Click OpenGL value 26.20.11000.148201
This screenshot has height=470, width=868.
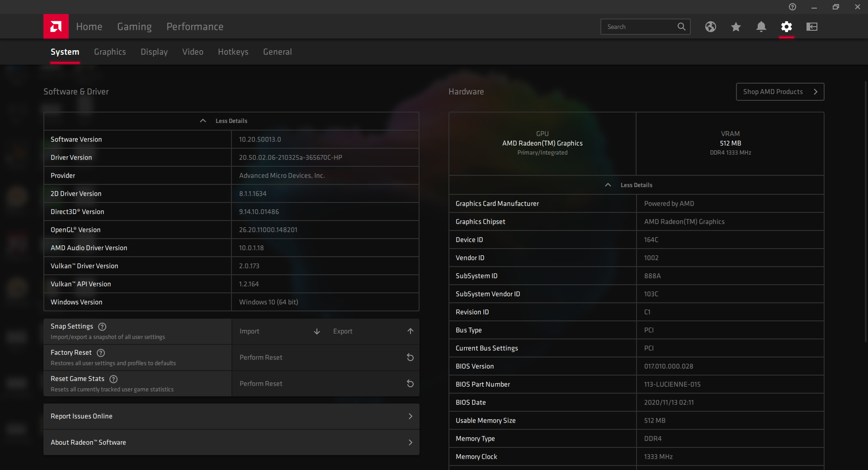tap(268, 230)
